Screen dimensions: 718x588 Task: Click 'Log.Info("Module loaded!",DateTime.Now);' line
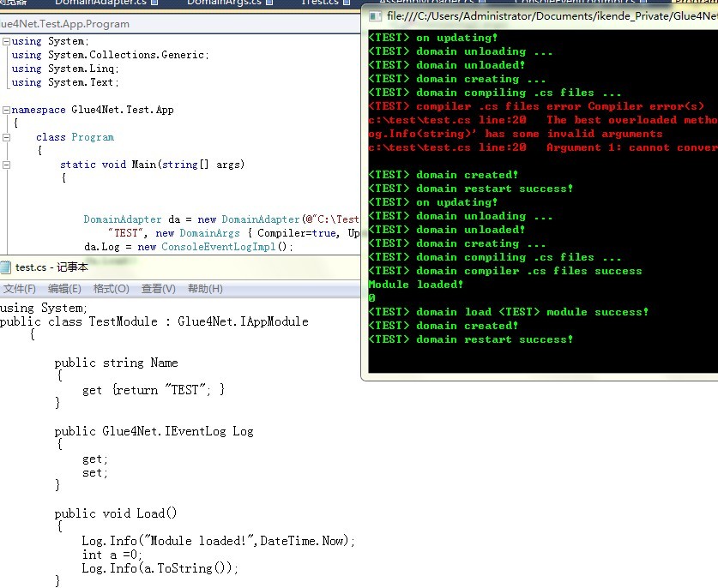click(x=219, y=541)
